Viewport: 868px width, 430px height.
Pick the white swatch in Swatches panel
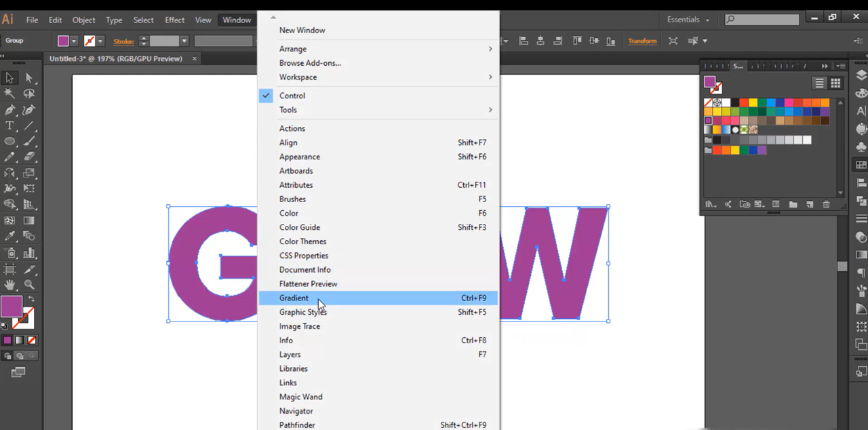click(x=726, y=103)
